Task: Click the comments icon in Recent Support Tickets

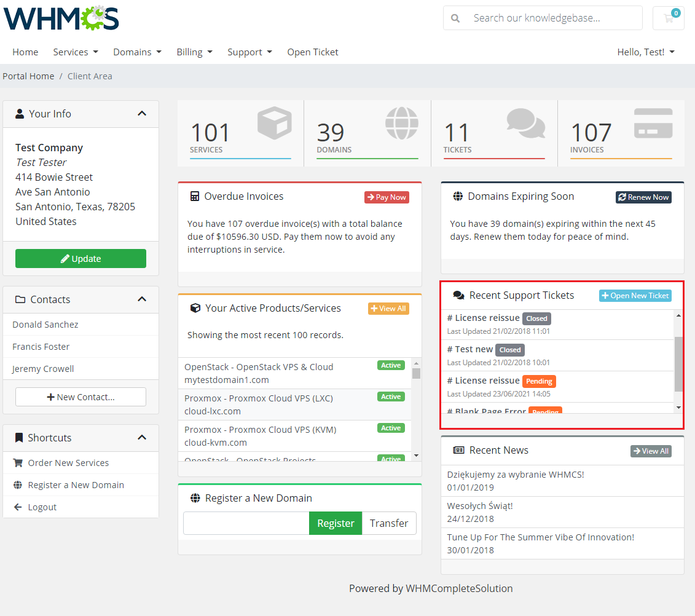Action: 459,295
